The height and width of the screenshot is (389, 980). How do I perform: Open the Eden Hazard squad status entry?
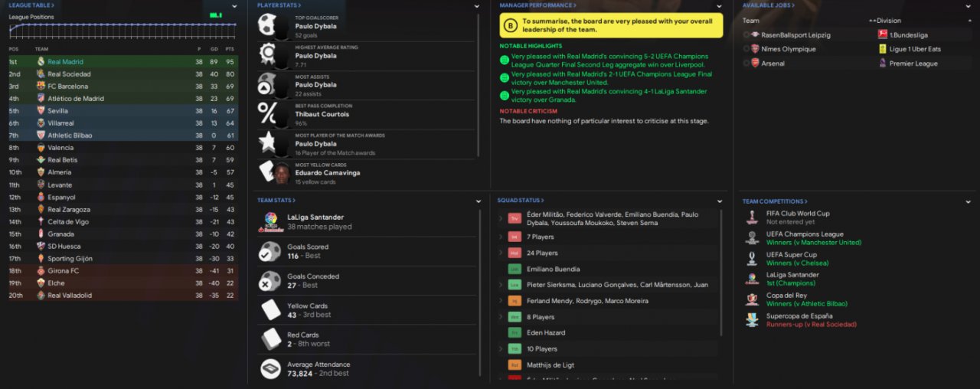(546, 332)
